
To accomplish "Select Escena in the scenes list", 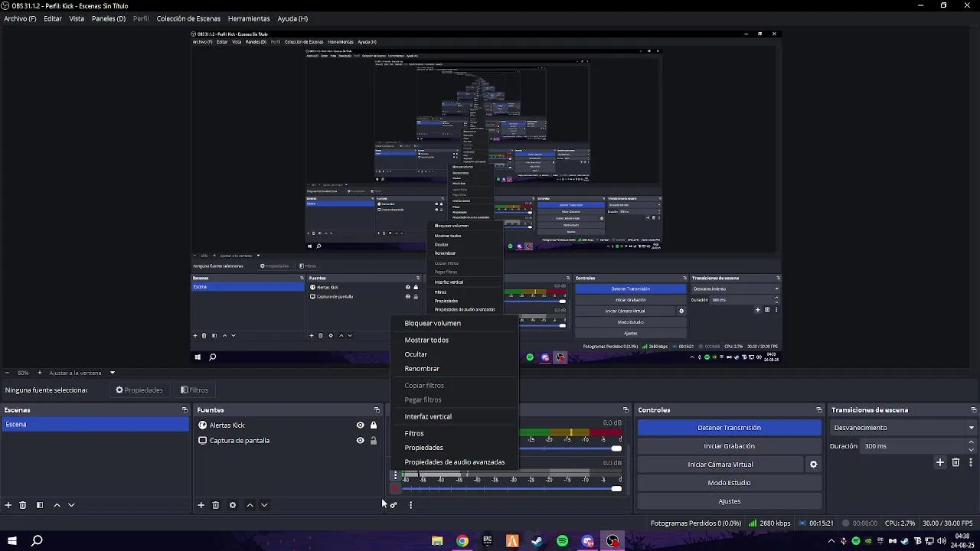I will click(95, 424).
